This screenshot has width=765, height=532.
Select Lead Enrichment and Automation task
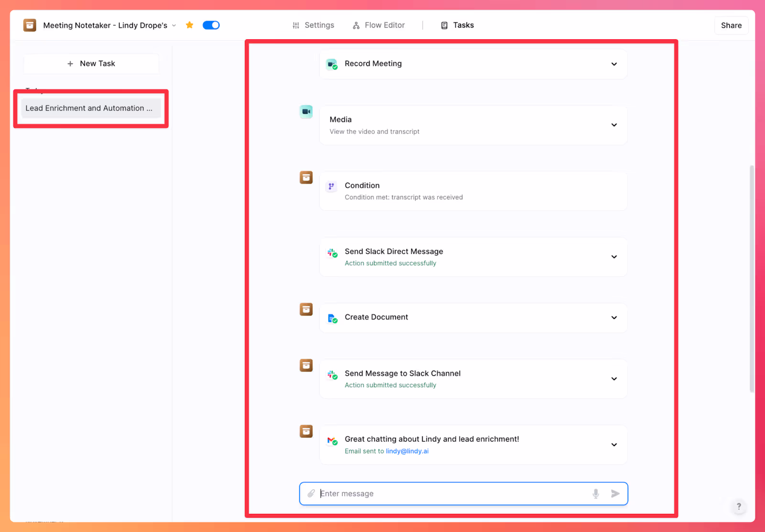pos(91,108)
